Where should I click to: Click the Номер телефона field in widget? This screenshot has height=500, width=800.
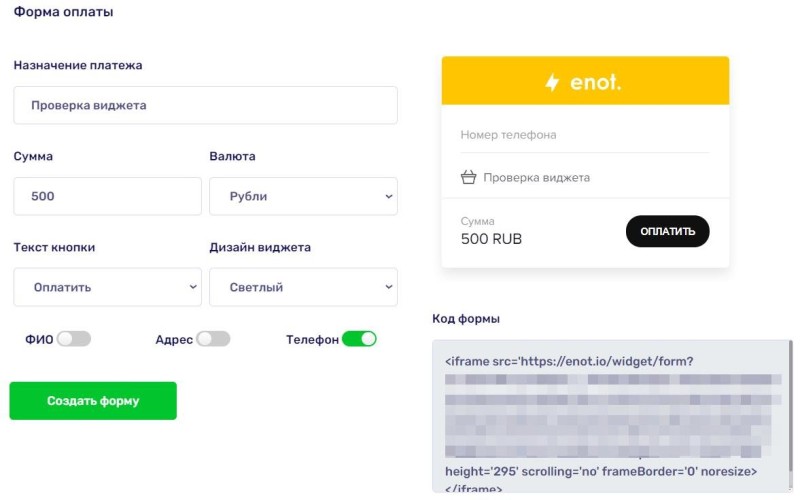point(585,135)
